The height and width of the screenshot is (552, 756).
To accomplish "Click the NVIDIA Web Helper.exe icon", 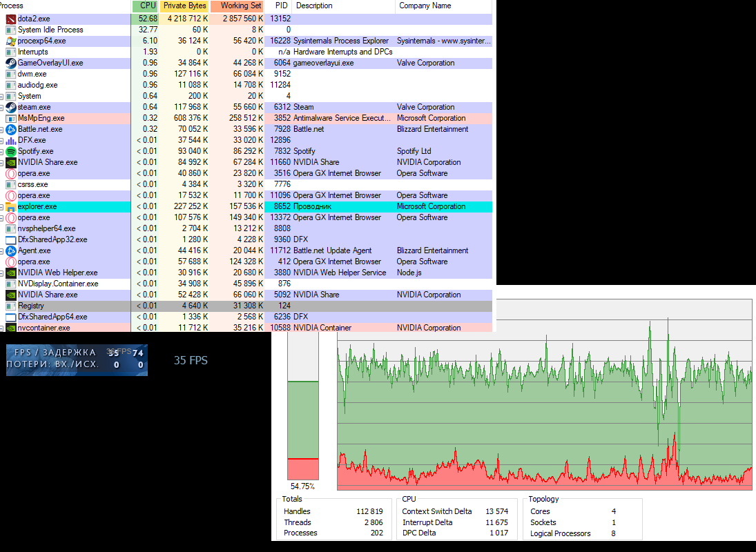I will tap(10, 273).
